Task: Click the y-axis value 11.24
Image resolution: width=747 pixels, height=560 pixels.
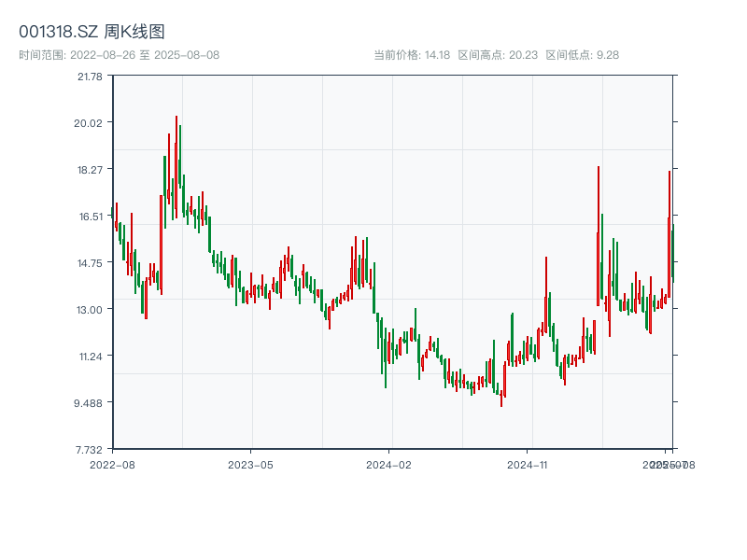Action: tap(91, 357)
